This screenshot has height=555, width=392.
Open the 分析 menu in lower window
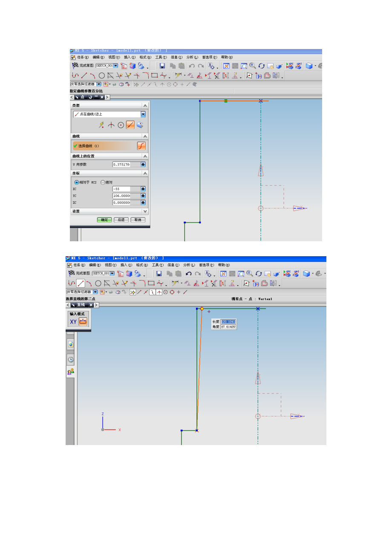[188, 265]
